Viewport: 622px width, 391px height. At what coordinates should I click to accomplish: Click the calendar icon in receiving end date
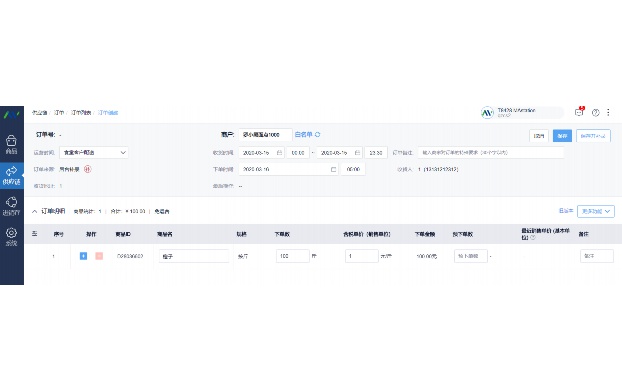tap(357, 153)
